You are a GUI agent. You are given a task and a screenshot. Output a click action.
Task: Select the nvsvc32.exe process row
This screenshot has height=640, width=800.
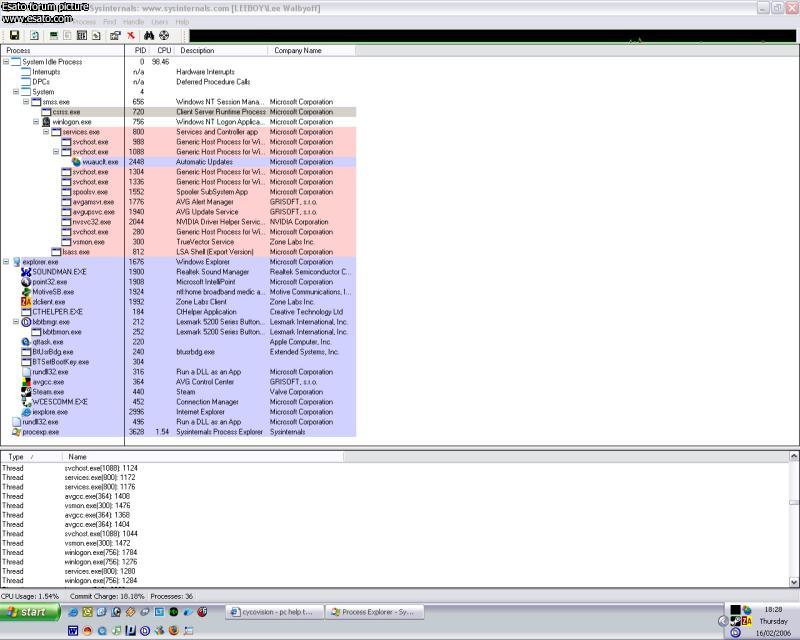pos(178,222)
